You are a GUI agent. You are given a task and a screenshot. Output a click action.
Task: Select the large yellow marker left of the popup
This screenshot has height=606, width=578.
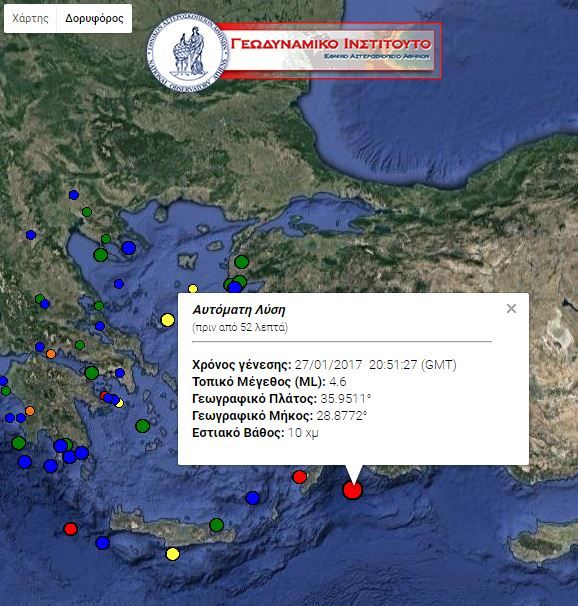click(x=168, y=320)
